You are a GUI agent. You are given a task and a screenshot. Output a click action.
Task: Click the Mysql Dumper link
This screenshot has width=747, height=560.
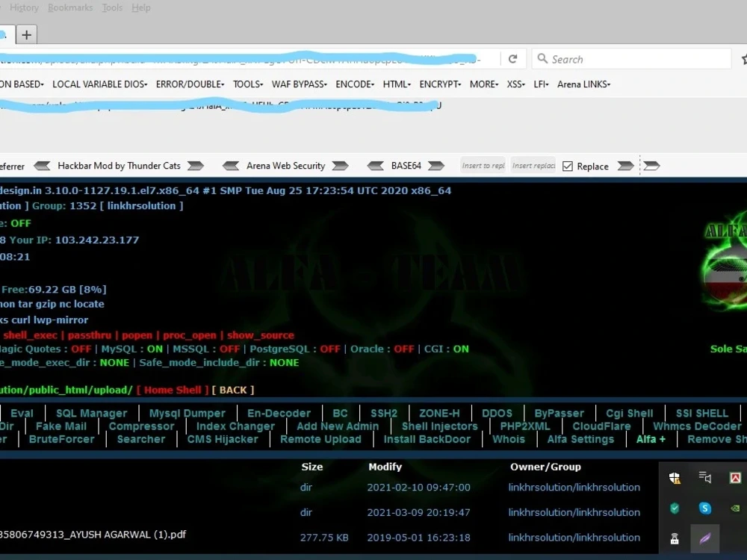point(187,414)
